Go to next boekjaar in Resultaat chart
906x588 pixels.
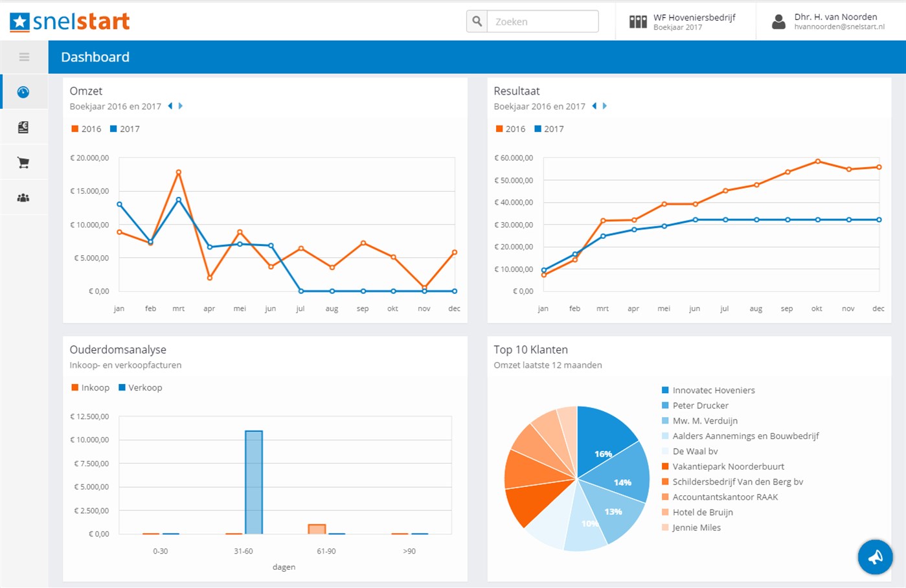(605, 106)
